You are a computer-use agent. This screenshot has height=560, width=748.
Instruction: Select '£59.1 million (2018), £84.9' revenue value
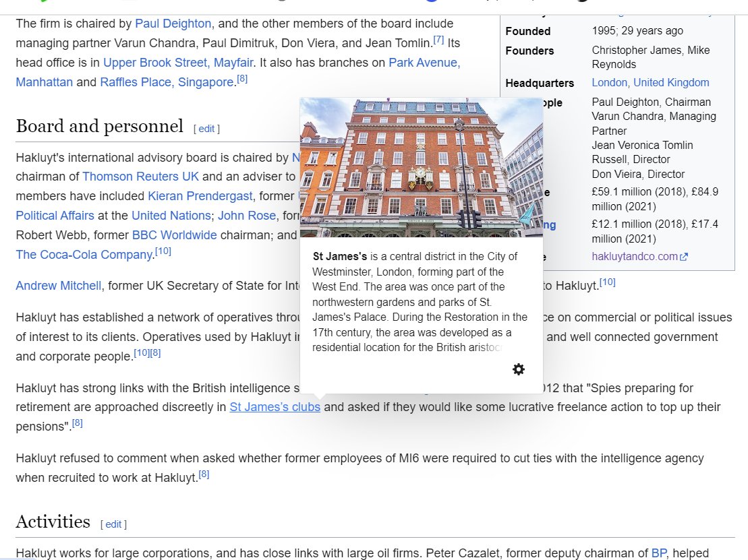(x=655, y=191)
